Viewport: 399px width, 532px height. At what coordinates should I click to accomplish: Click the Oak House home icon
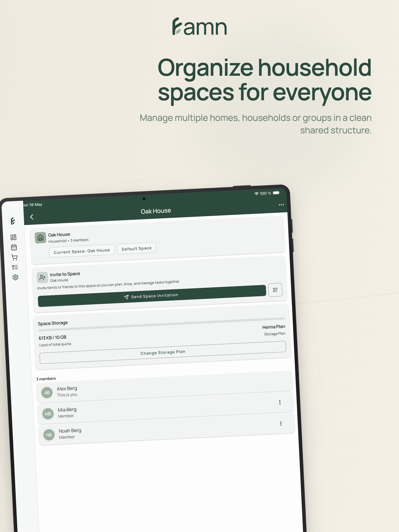pyautogui.click(x=41, y=238)
